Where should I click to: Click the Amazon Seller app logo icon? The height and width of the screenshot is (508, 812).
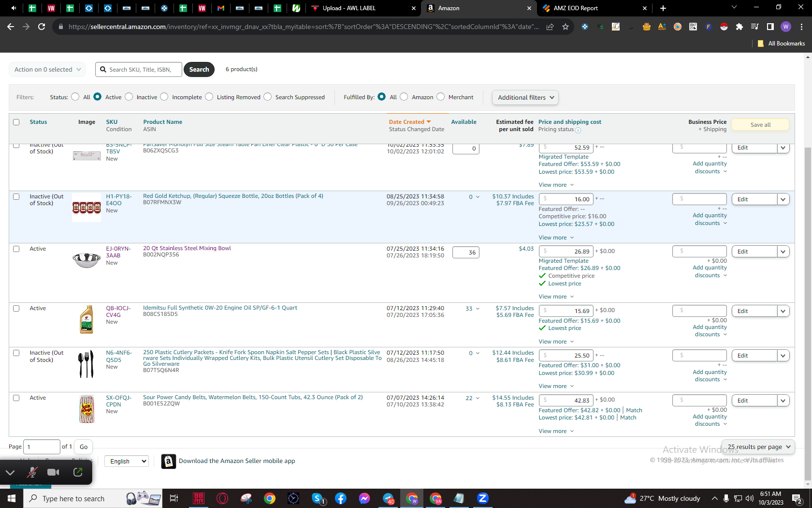point(168,462)
